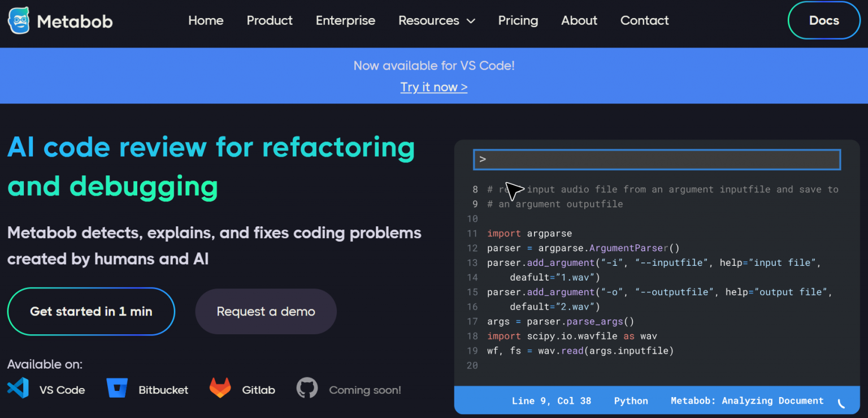
Task: Open the Contact page
Action: [644, 20]
